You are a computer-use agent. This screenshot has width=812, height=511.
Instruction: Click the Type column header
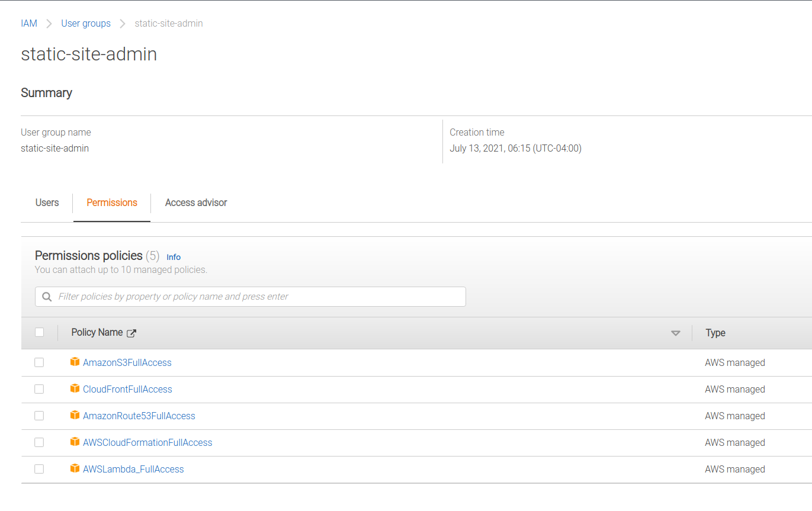click(x=715, y=333)
